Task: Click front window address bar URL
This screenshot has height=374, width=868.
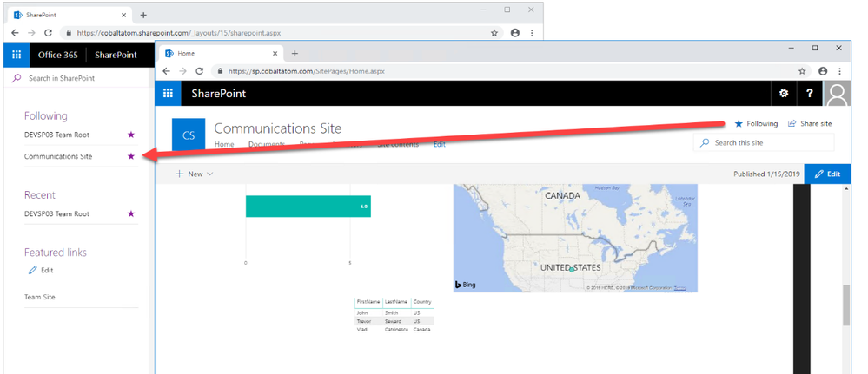Action: coord(306,71)
